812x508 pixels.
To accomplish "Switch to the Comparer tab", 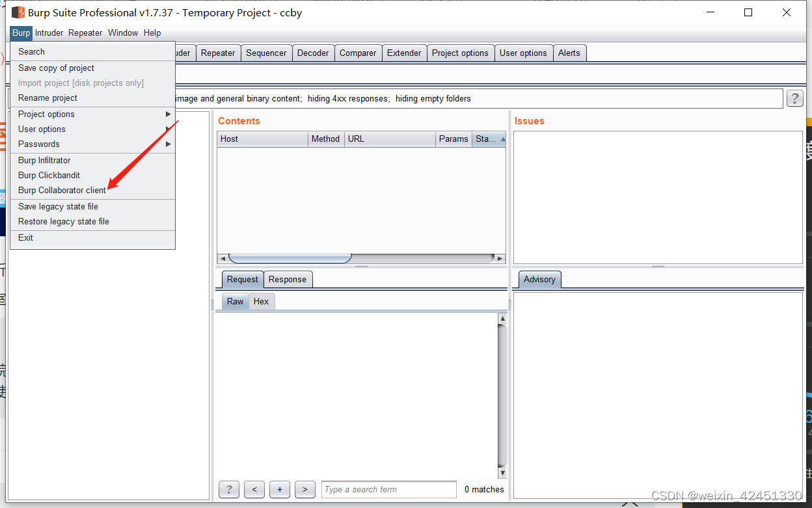I will [358, 53].
